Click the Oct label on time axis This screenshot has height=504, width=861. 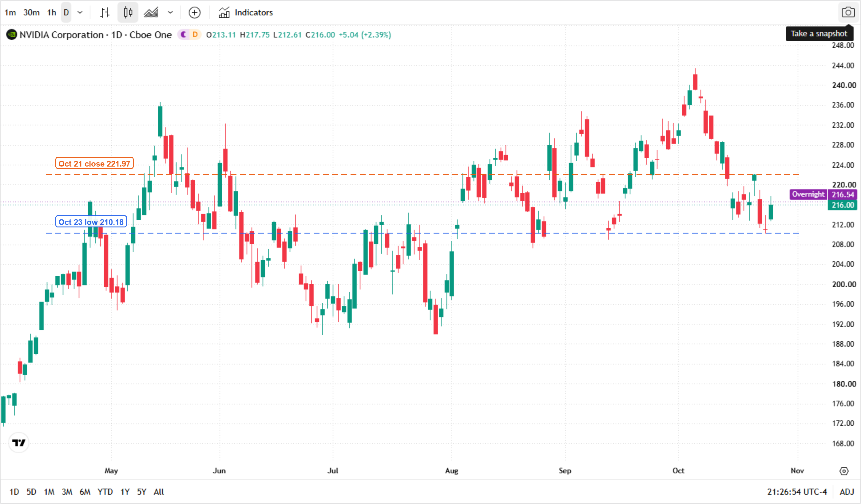[678, 471]
